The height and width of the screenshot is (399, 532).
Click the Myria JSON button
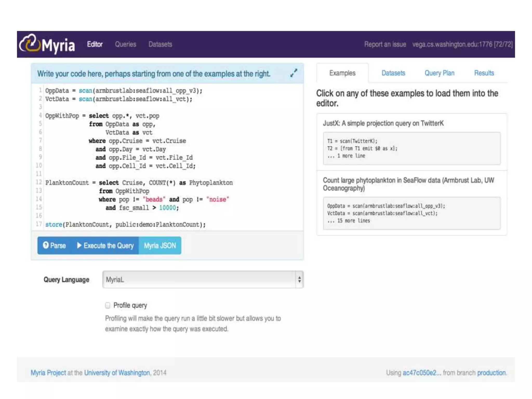tap(160, 245)
